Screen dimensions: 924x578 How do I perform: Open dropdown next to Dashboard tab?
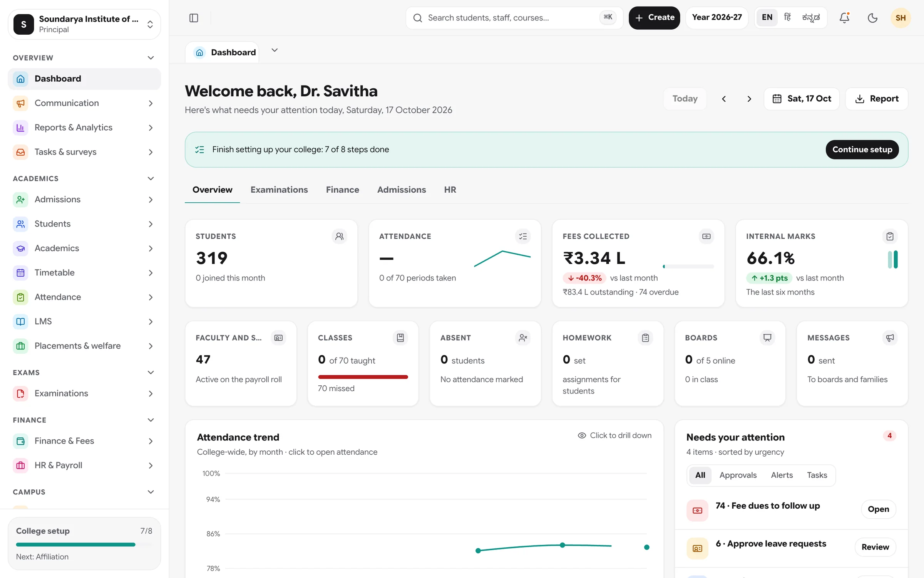coord(275,50)
